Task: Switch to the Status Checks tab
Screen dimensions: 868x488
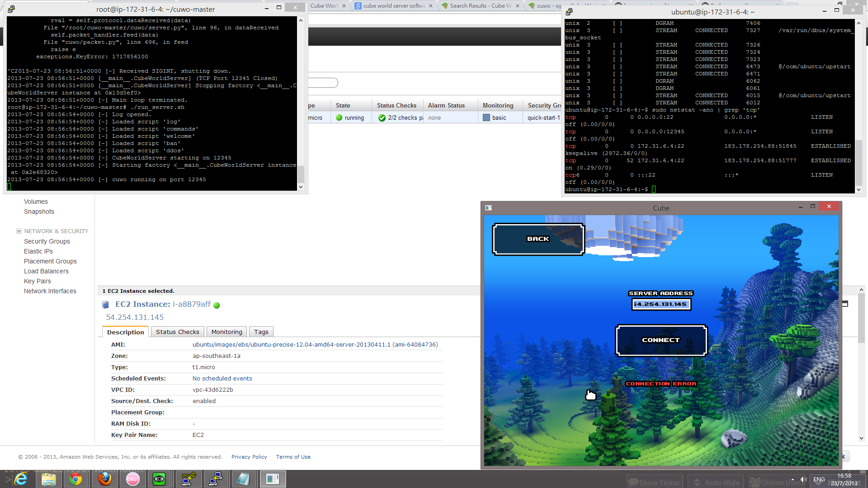Action: [177, 332]
